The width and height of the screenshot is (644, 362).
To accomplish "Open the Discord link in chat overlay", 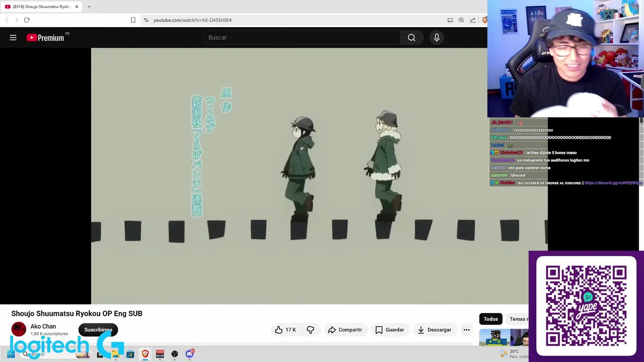I will (x=613, y=183).
